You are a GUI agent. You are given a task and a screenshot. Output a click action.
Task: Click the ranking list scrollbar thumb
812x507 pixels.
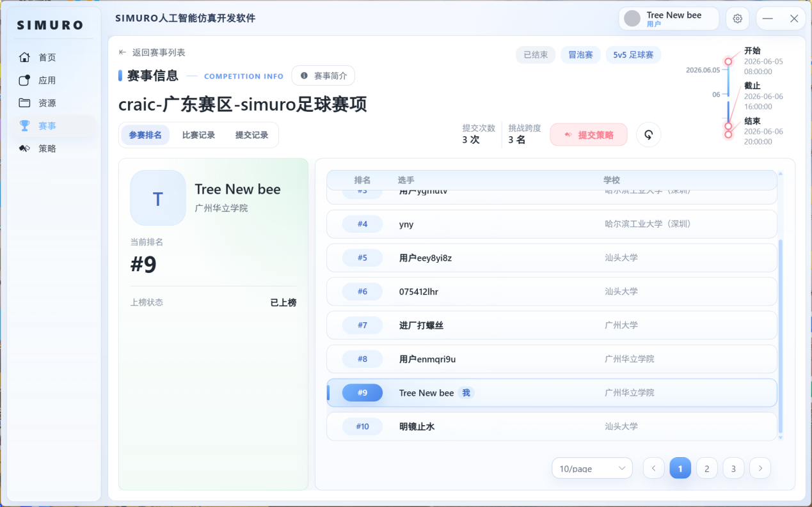click(780, 336)
